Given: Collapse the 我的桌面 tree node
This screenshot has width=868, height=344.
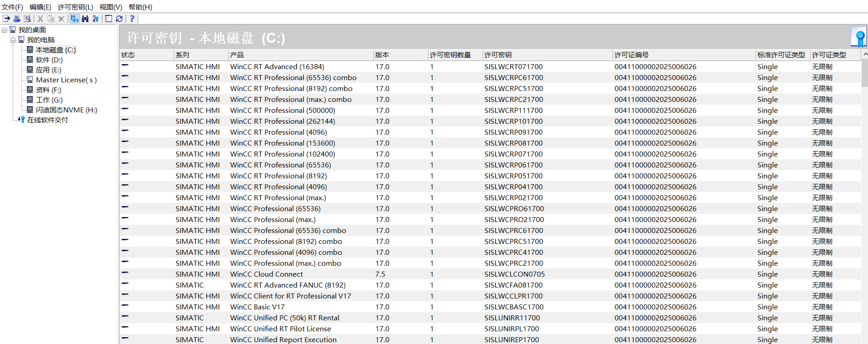Looking at the screenshot, I should click(x=5, y=30).
